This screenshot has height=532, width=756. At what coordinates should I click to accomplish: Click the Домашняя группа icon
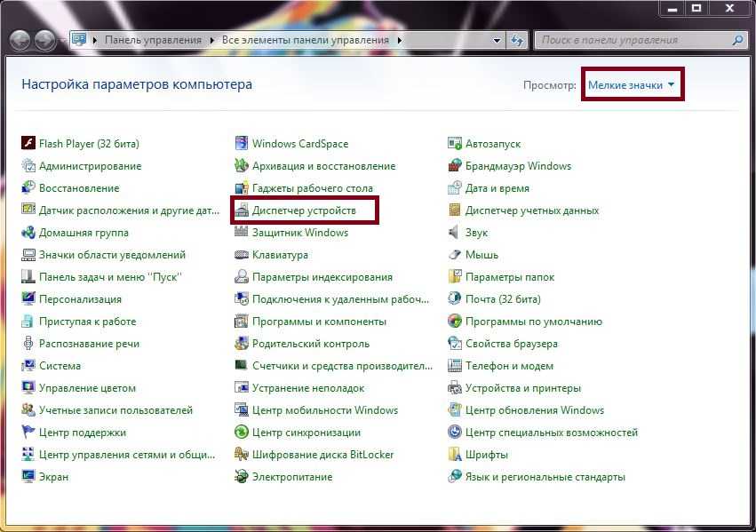coord(28,233)
